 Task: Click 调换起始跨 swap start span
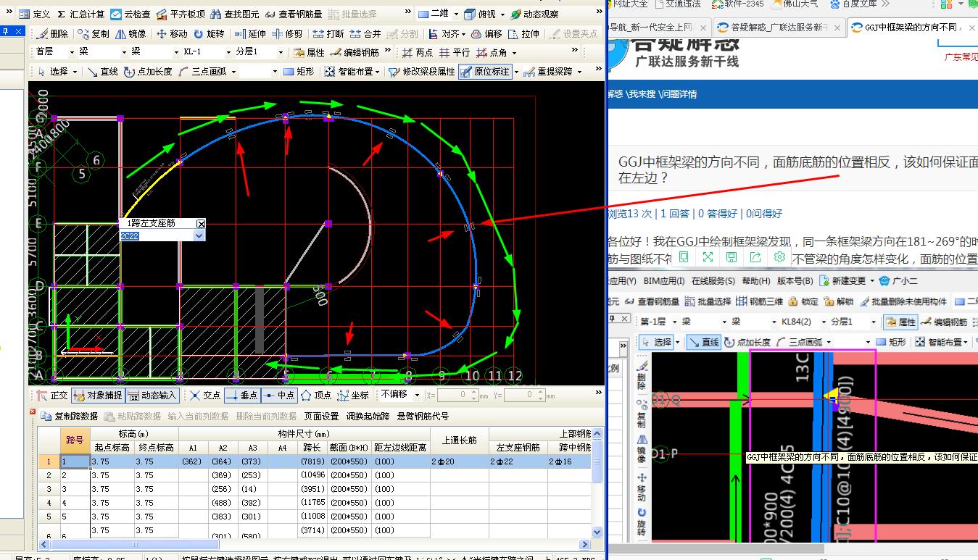(x=368, y=416)
